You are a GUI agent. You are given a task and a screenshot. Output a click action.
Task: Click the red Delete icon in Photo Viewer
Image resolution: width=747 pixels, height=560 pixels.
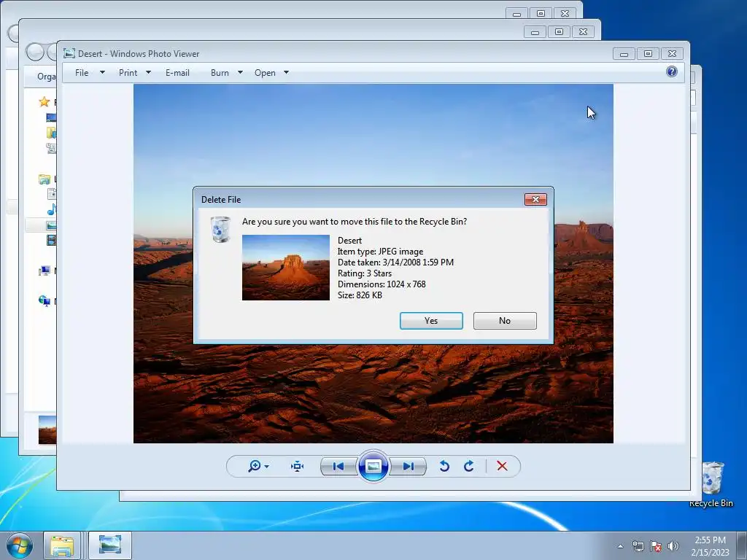pyautogui.click(x=502, y=466)
